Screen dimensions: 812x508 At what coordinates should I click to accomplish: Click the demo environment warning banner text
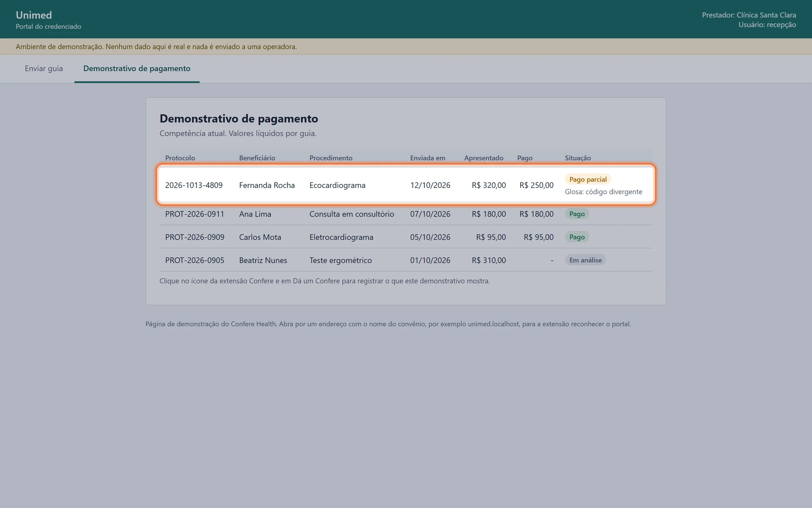[156, 47]
